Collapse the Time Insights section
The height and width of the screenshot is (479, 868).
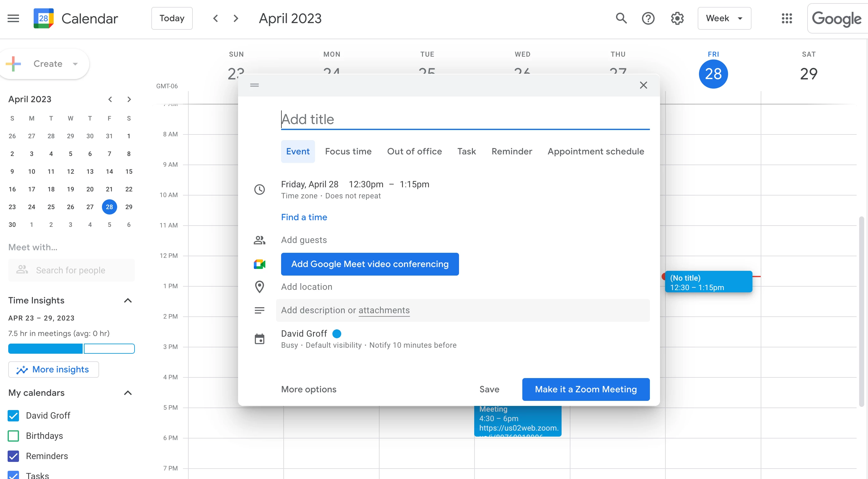(128, 300)
